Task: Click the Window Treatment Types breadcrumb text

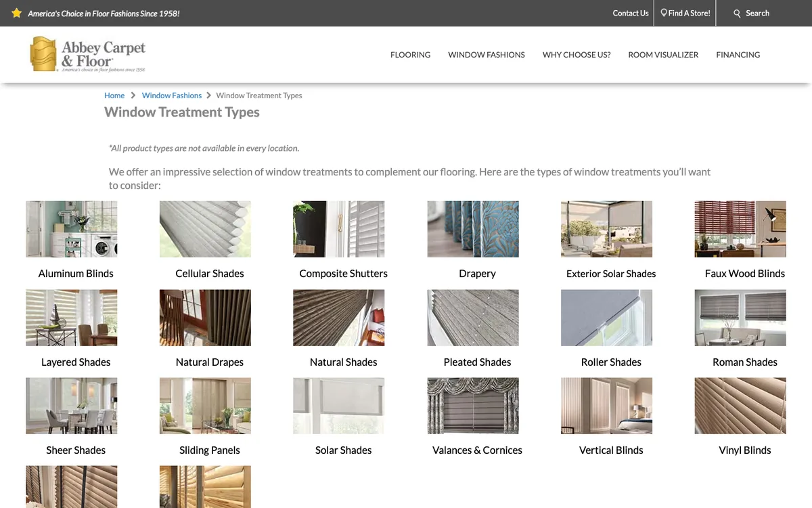Action: pos(259,96)
